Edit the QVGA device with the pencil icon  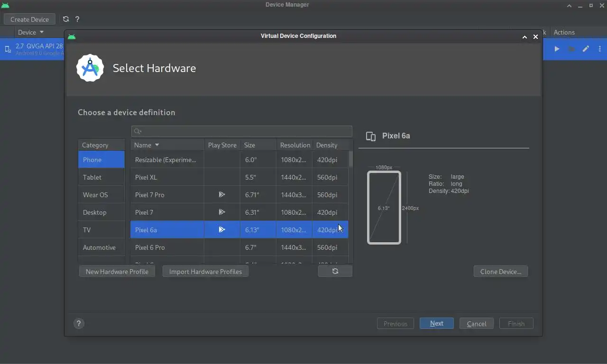586,49
